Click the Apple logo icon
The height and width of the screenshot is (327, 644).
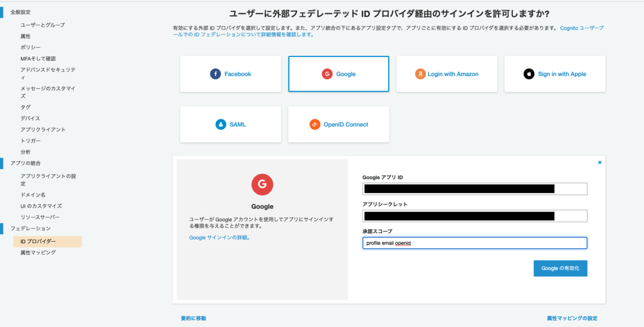pos(529,74)
